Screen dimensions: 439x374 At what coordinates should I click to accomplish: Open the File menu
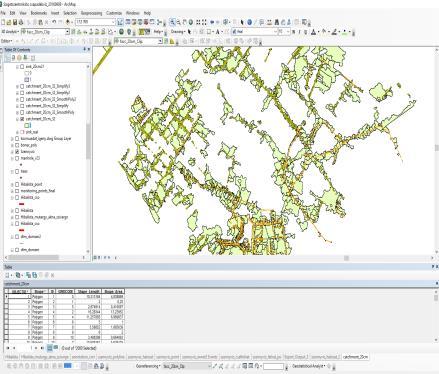click(x=3, y=13)
